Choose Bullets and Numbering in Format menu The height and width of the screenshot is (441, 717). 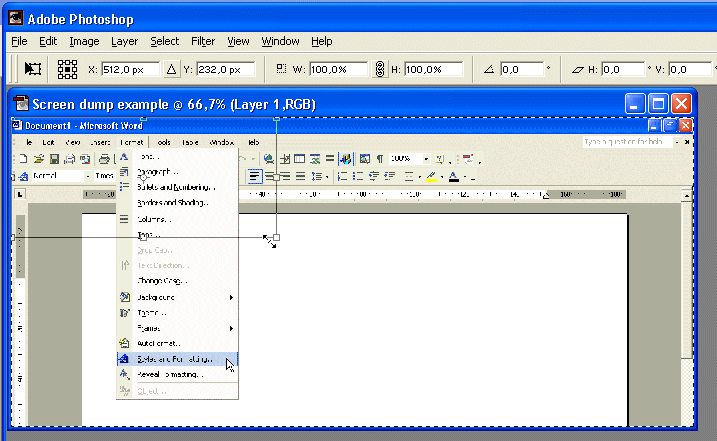(x=177, y=187)
